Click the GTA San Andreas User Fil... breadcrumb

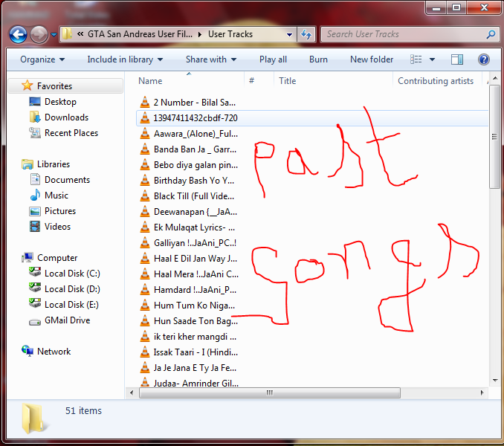(140, 34)
